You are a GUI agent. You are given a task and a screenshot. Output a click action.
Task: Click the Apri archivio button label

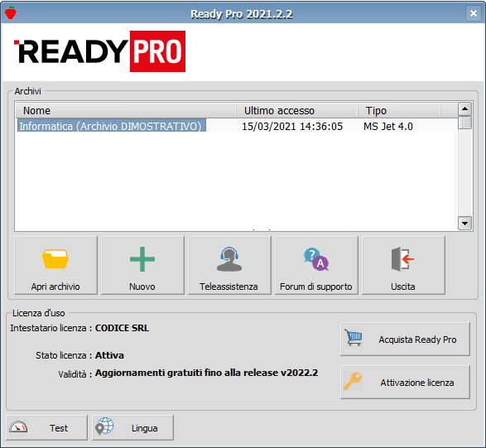click(x=55, y=287)
